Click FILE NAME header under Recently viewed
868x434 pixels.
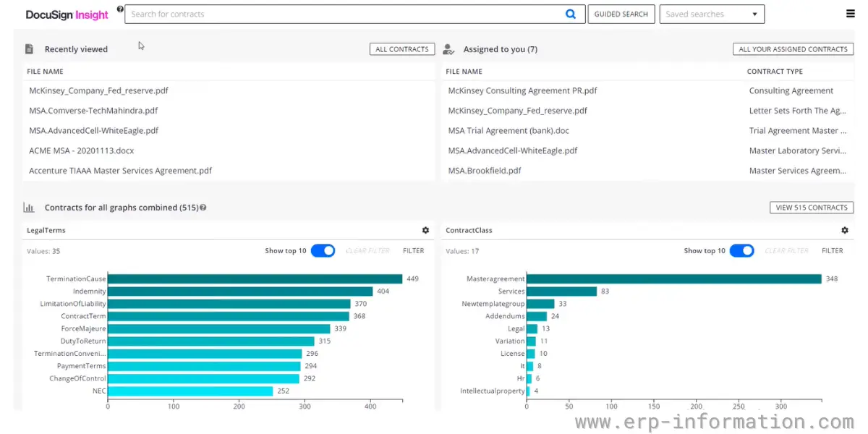tap(45, 72)
